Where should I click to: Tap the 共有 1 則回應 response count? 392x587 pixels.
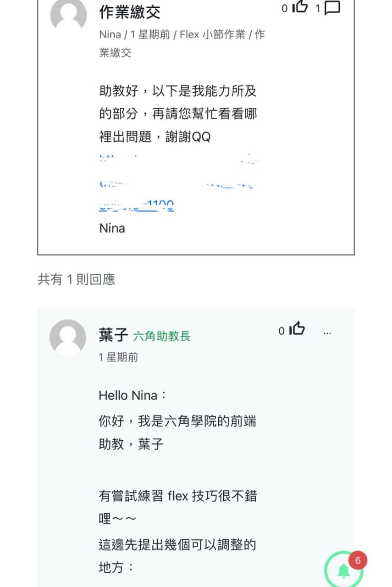tap(76, 279)
